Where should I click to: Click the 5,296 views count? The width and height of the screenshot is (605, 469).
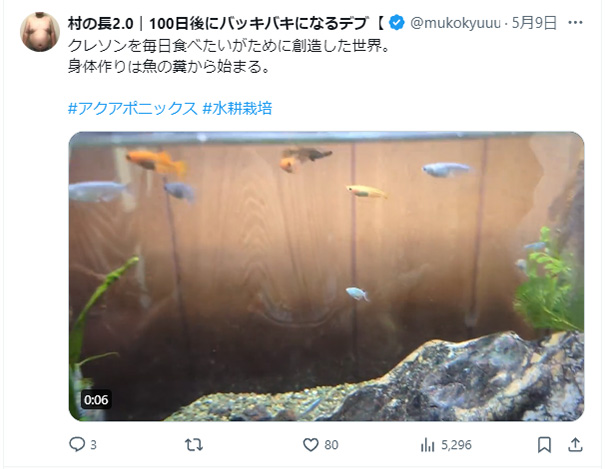coord(456,445)
